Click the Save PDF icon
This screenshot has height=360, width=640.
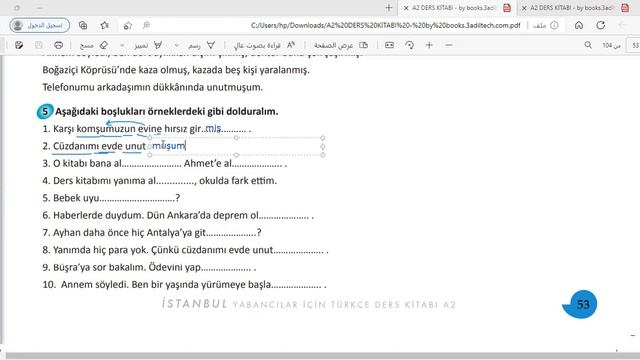[x=38, y=45]
